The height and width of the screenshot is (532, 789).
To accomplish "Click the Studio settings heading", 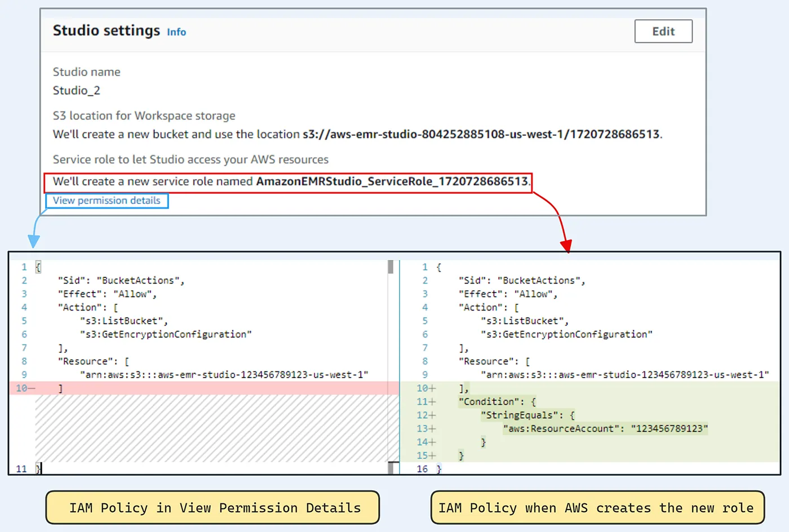I will [x=107, y=30].
